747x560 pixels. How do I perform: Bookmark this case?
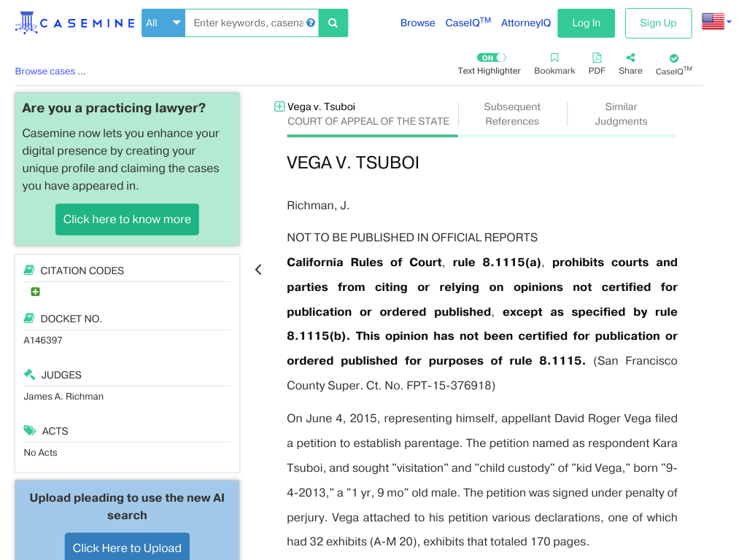pos(554,64)
